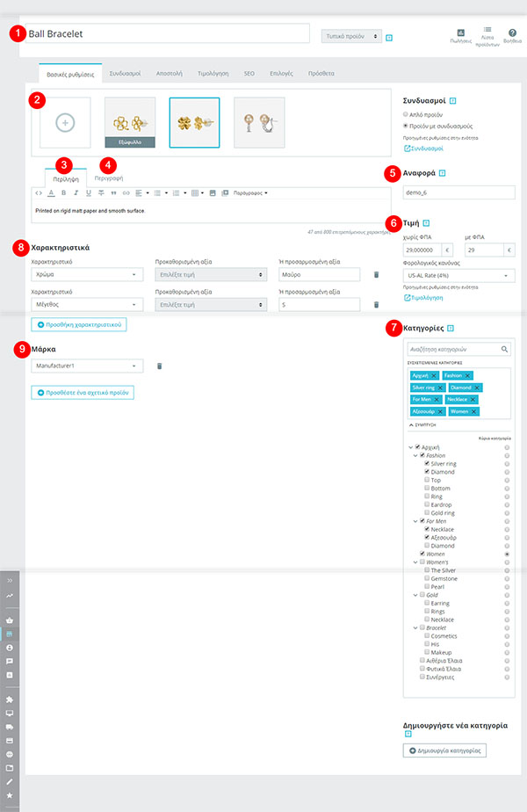Open the star icon in the sidebar
Viewport: 527px width, 812px height.
tap(10, 795)
